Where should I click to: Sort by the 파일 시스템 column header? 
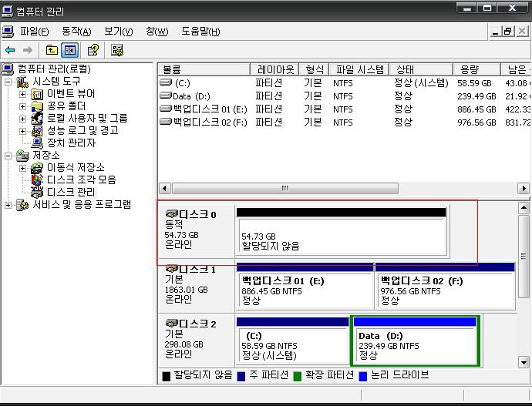coord(359,70)
